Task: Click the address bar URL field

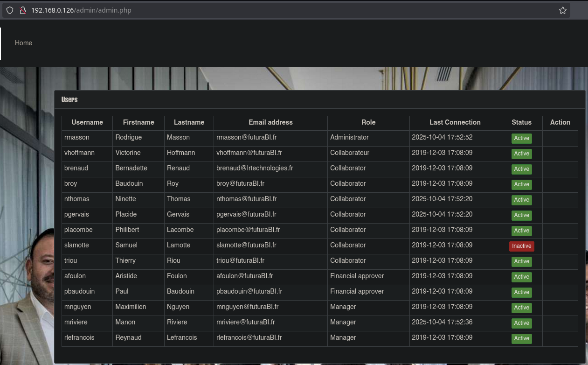Action: coord(280,10)
